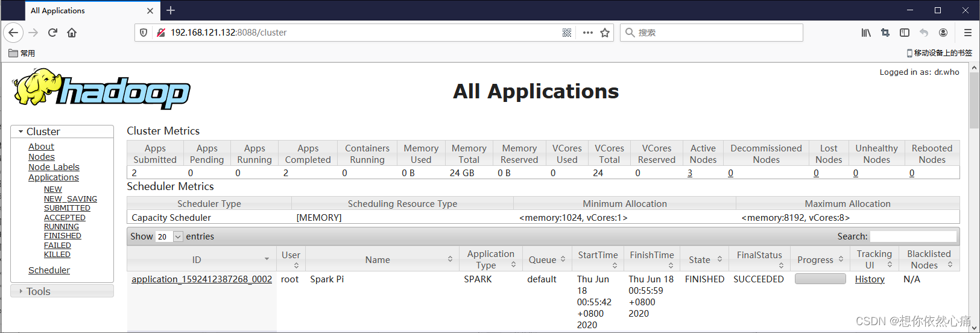
Task: Click the Spark Pi progress bar
Action: (x=820, y=279)
